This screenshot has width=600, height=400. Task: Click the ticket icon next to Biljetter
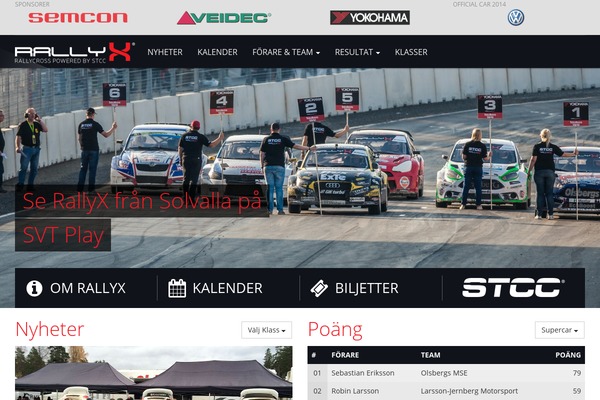pyautogui.click(x=319, y=288)
